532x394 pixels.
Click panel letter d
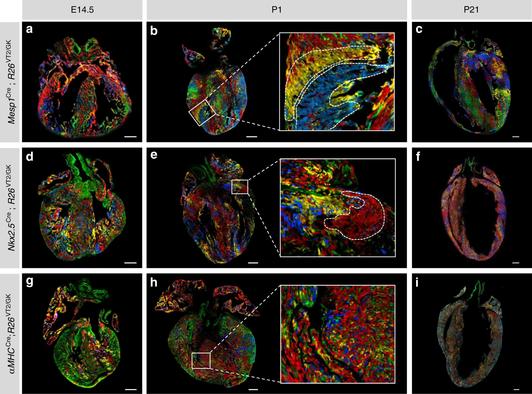point(30,156)
